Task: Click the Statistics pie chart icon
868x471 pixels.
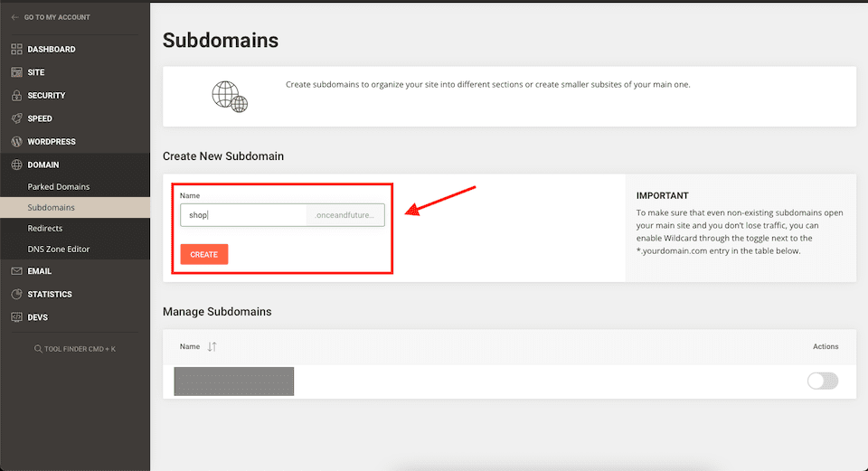Action: [x=16, y=294]
